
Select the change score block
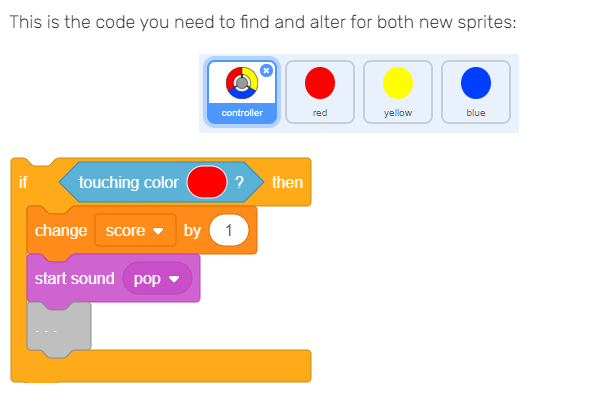coord(142,230)
